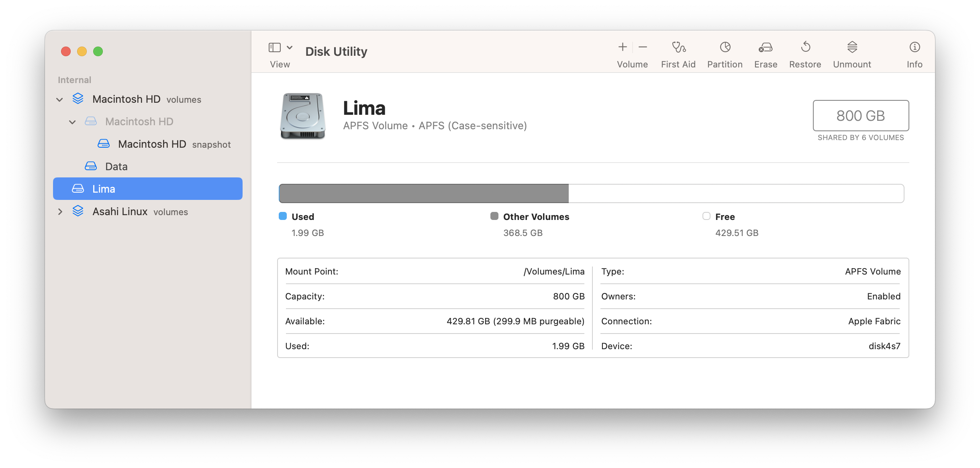Click the Erase icon
The width and height of the screenshot is (980, 468).
click(765, 52)
